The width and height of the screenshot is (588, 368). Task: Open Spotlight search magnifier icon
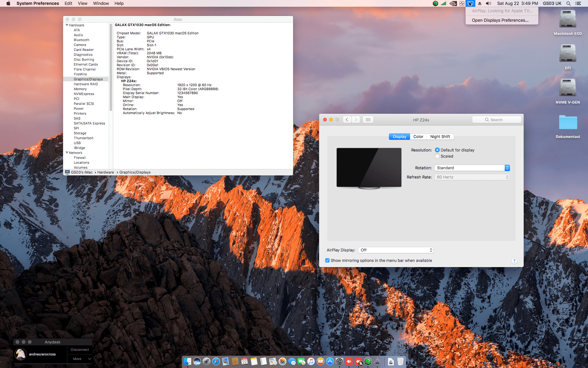tap(568, 3)
